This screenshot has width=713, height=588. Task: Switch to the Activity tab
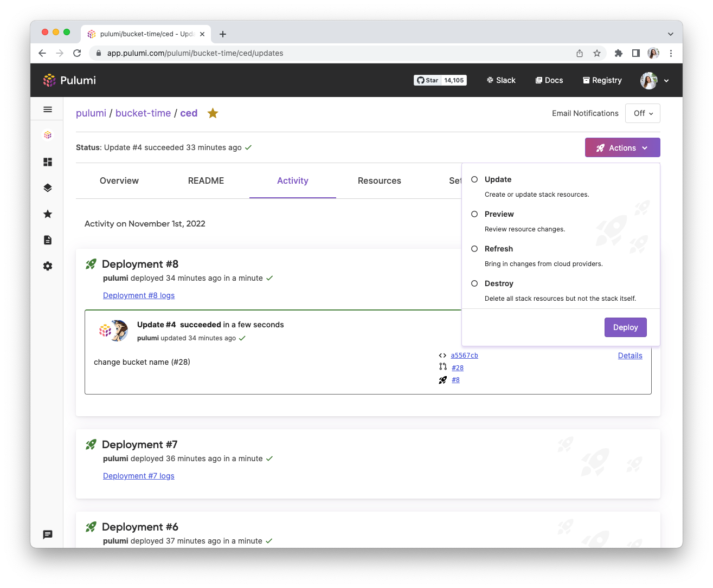point(293,181)
